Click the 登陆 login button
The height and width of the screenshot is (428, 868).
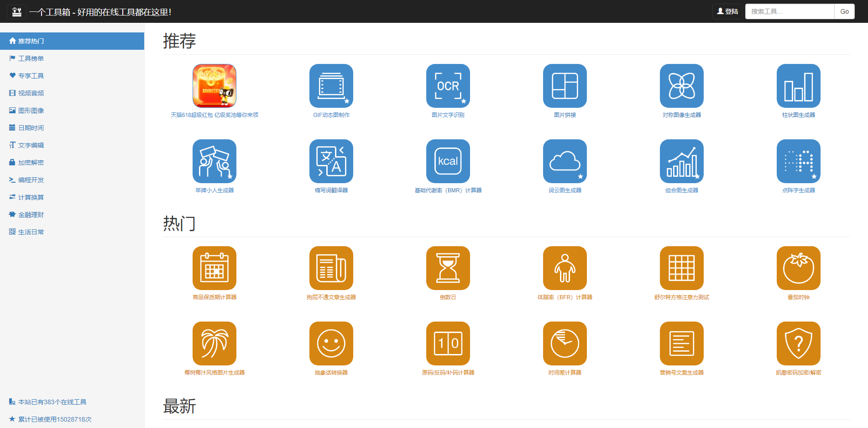(x=727, y=11)
